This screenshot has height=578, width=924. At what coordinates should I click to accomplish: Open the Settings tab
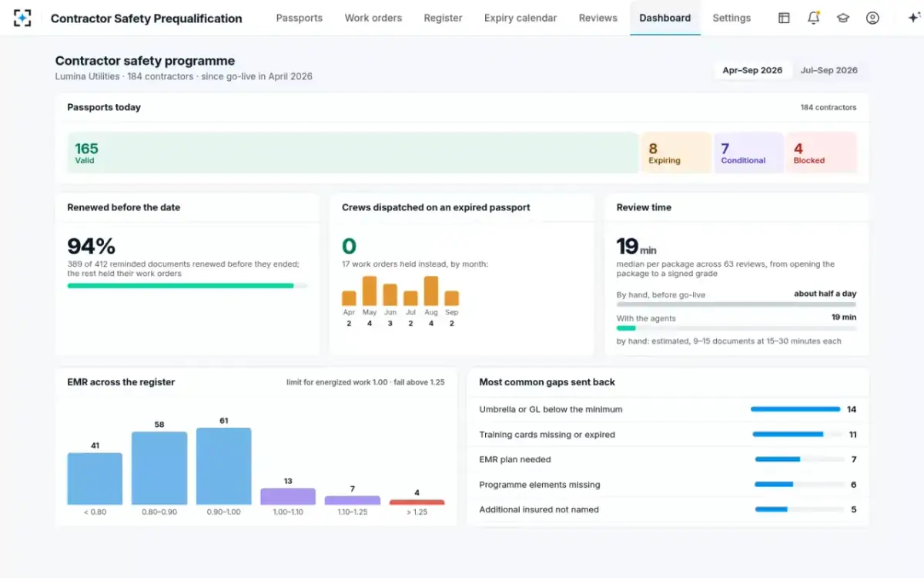click(731, 18)
